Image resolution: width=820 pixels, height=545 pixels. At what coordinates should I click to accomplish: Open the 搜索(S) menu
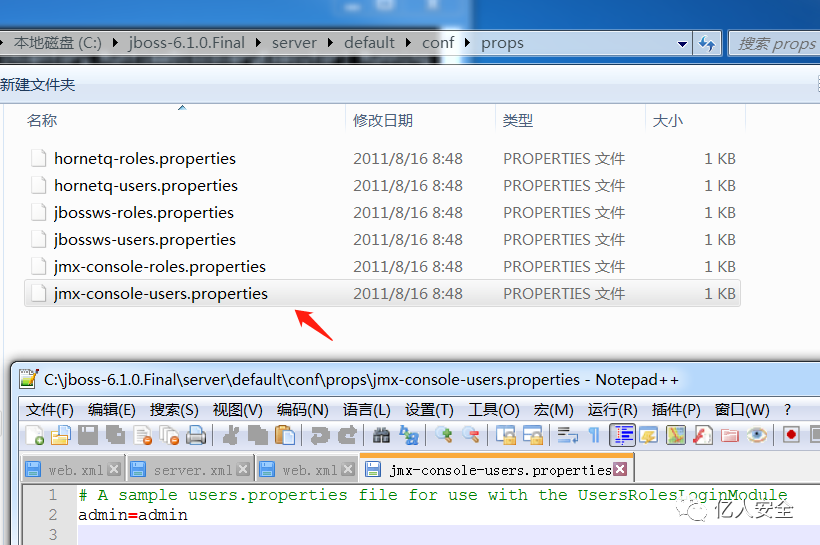click(174, 410)
